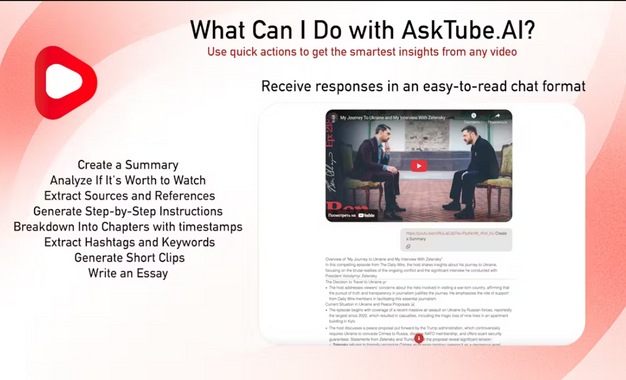Select 'Generate Short Clips' text

pyautogui.click(x=129, y=258)
